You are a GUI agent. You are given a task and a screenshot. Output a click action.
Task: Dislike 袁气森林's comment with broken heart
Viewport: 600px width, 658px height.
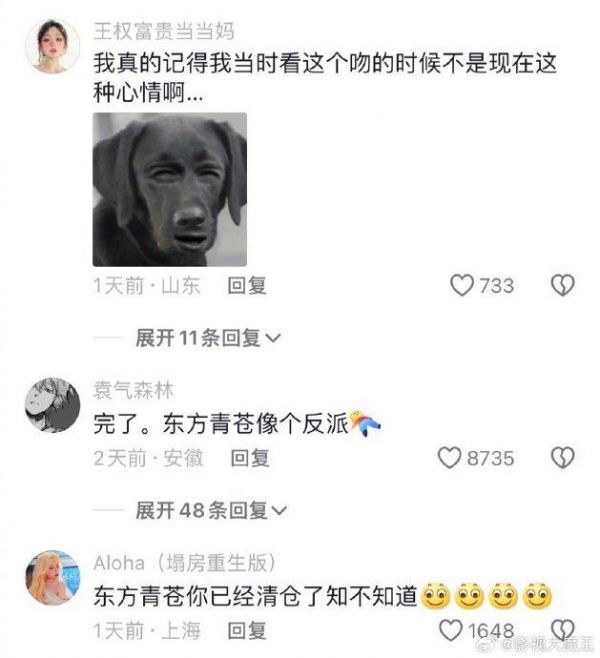click(x=562, y=458)
